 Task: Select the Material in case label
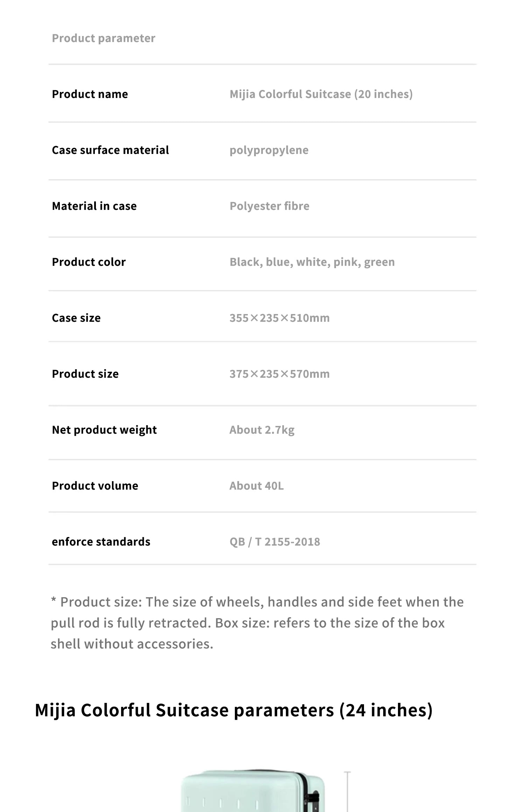coord(94,206)
